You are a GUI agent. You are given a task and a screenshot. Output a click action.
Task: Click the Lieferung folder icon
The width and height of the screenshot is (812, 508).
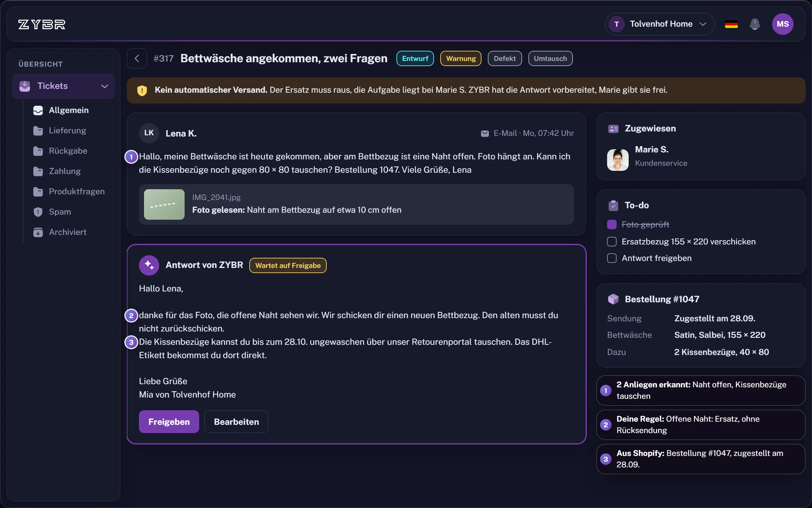(38, 131)
